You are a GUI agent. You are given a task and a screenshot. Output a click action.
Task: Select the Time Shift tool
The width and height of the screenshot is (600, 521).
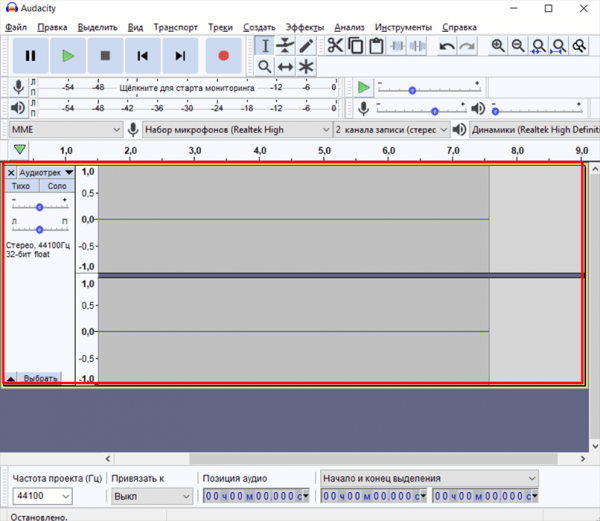click(285, 67)
